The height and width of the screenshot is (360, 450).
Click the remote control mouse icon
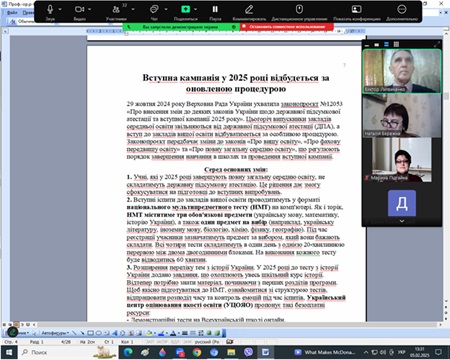(299, 9)
